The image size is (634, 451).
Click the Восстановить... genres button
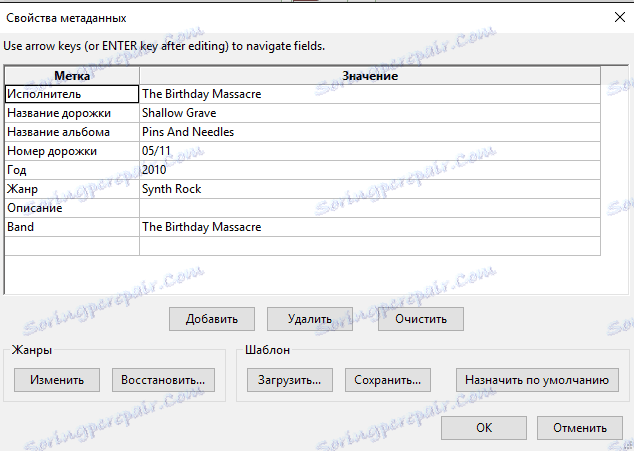[163, 380]
